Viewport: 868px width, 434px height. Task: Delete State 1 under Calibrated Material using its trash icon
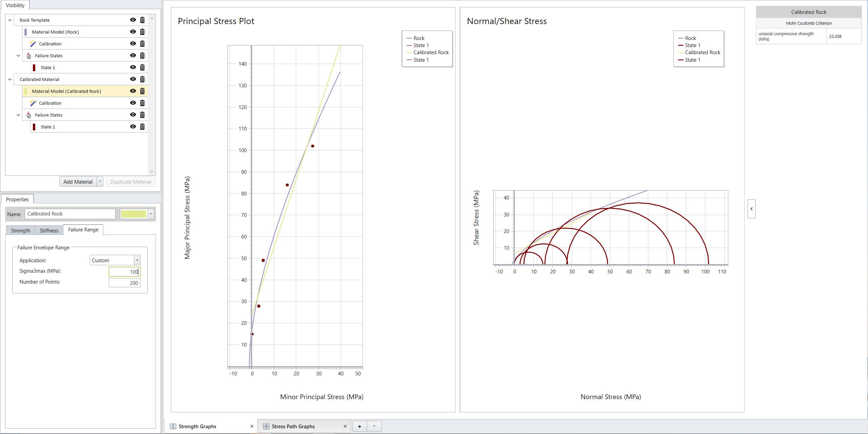(x=142, y=126)
